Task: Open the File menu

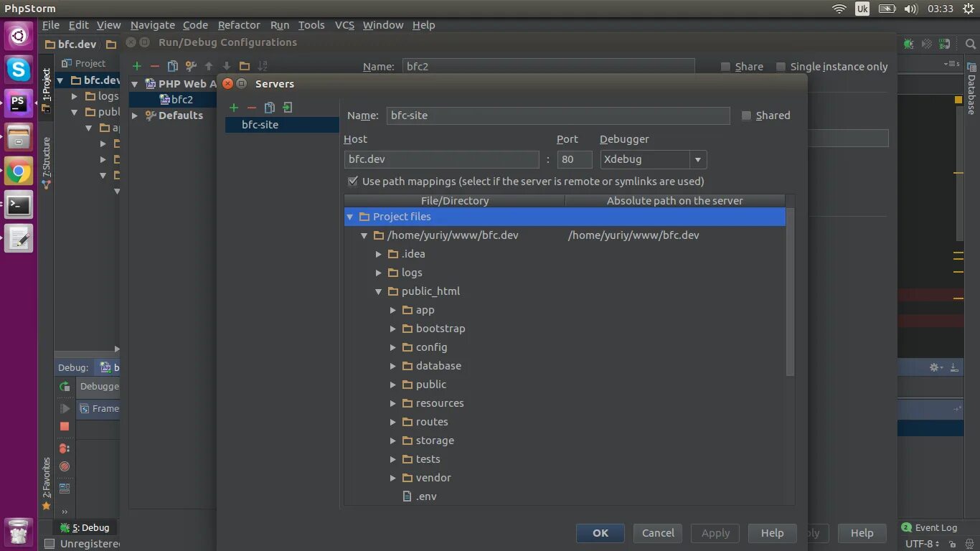Action: 50,25
